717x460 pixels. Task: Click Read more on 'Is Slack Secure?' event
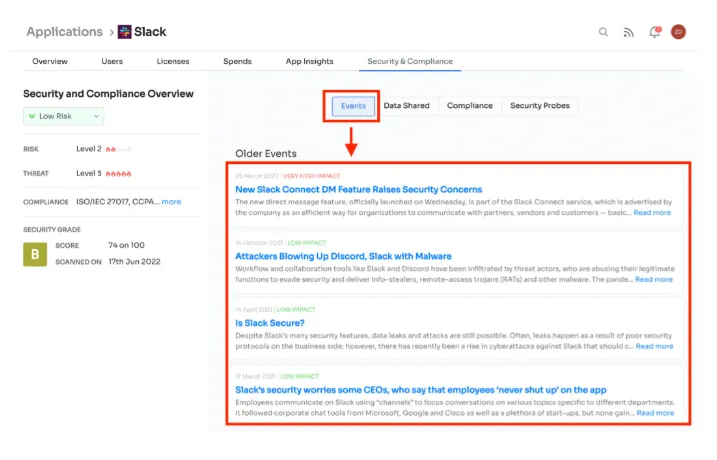(654, 346)
